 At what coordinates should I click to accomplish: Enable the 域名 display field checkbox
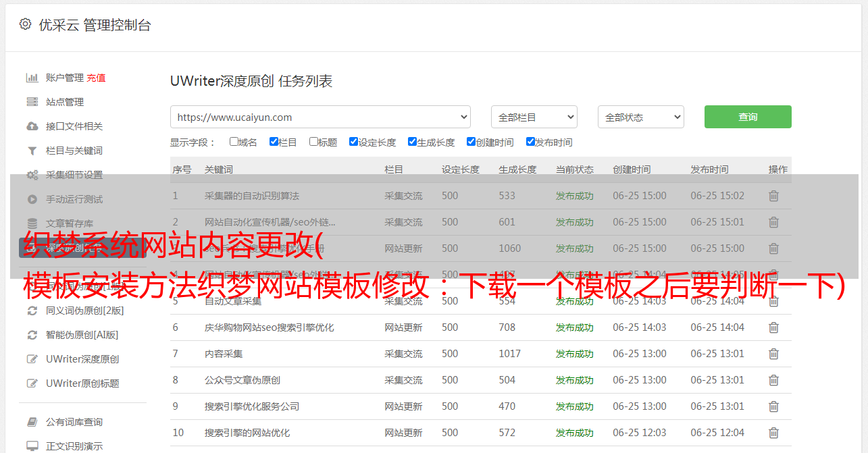[x=234, y=142]
